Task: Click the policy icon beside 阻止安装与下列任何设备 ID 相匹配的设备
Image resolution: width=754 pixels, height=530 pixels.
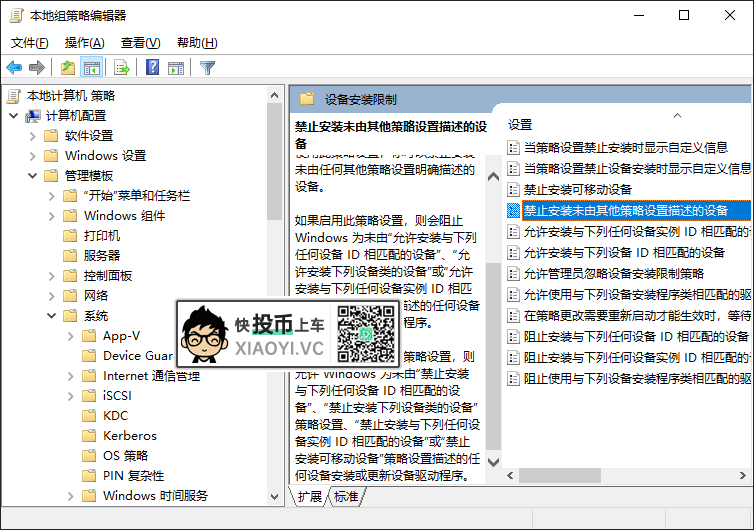Action: tap(514, 337)
